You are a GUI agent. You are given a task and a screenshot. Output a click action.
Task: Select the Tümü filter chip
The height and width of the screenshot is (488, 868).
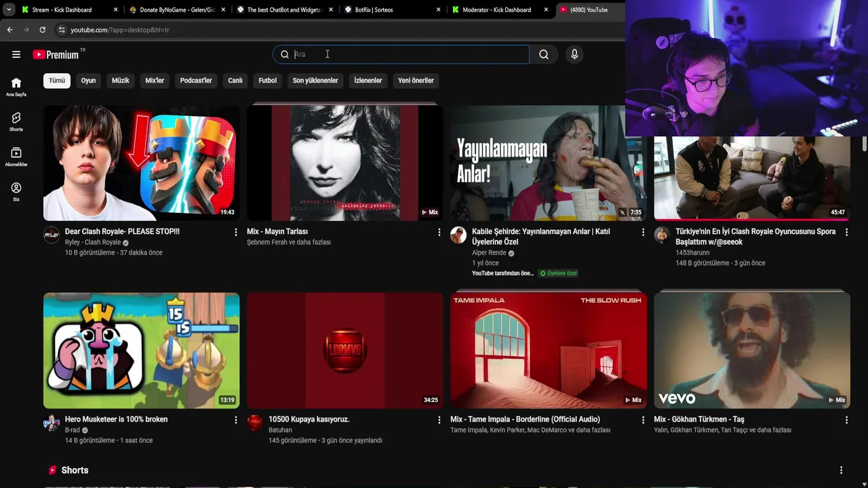57,81
